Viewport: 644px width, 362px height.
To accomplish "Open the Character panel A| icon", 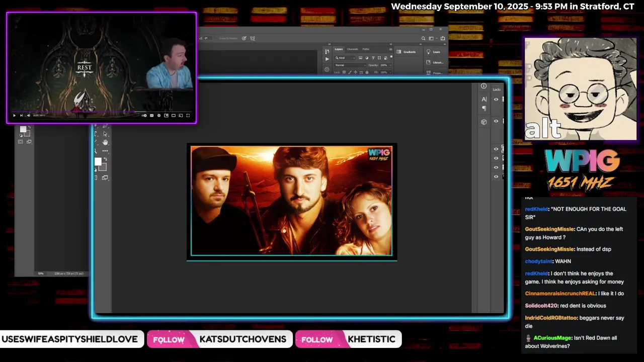I will point(484,99).
